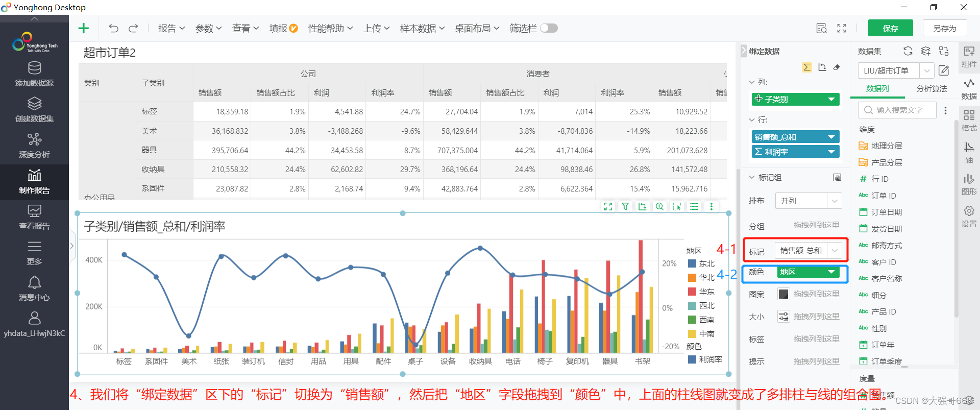Maximize chart using its floating toolbar icon

pos(608,206)
